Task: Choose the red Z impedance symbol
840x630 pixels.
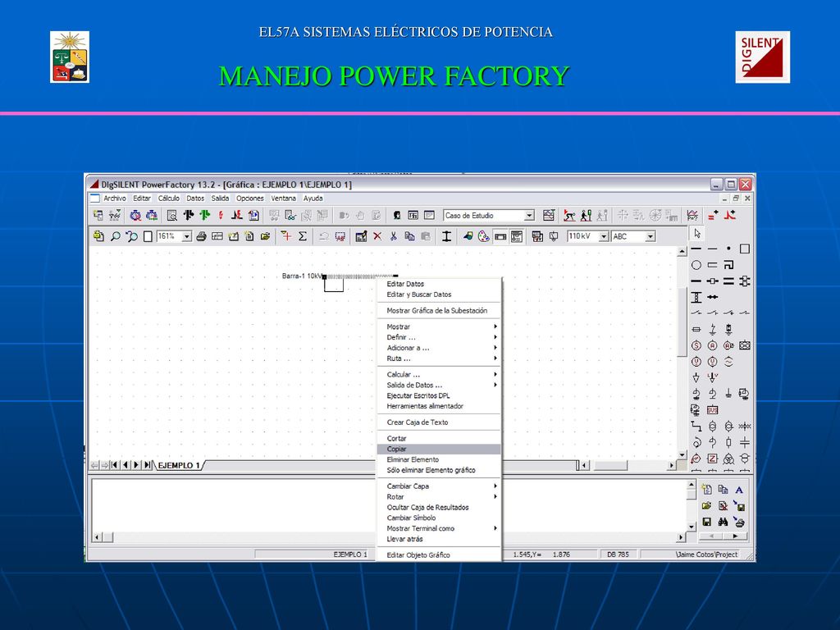Action: 712,459
